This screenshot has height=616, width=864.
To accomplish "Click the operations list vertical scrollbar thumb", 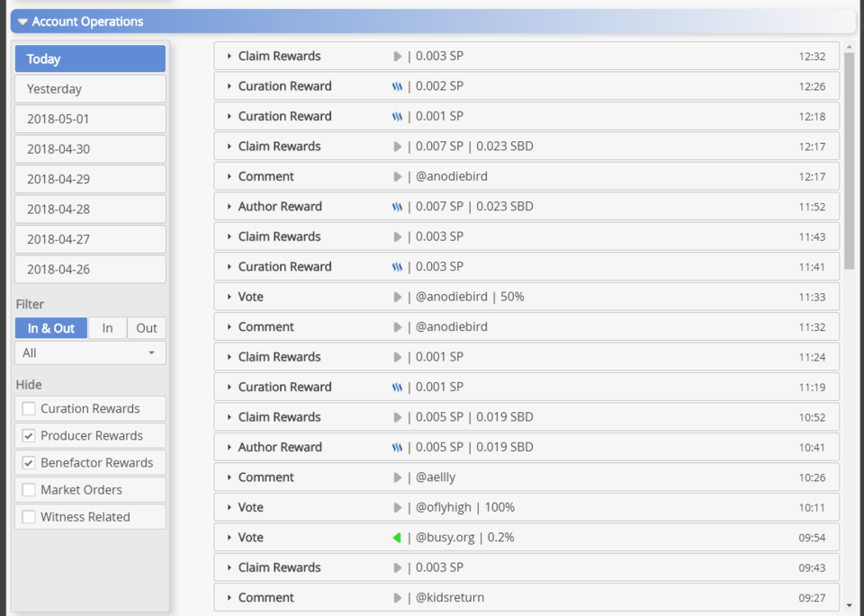I will (849, 162).
